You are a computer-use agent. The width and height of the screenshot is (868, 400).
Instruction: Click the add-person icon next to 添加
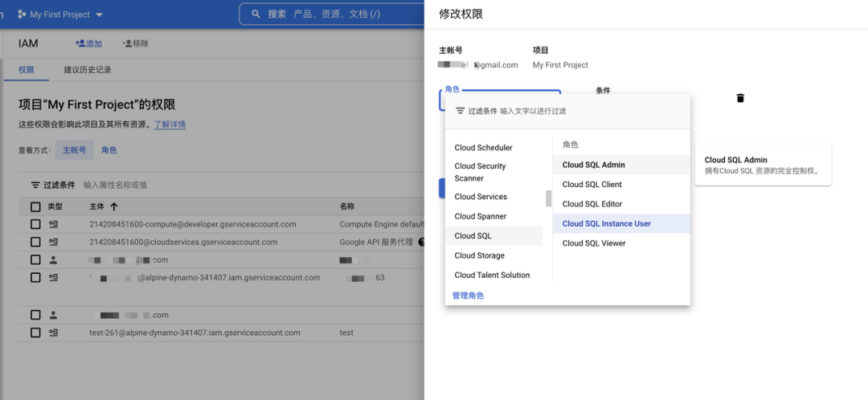pos(80,43)
